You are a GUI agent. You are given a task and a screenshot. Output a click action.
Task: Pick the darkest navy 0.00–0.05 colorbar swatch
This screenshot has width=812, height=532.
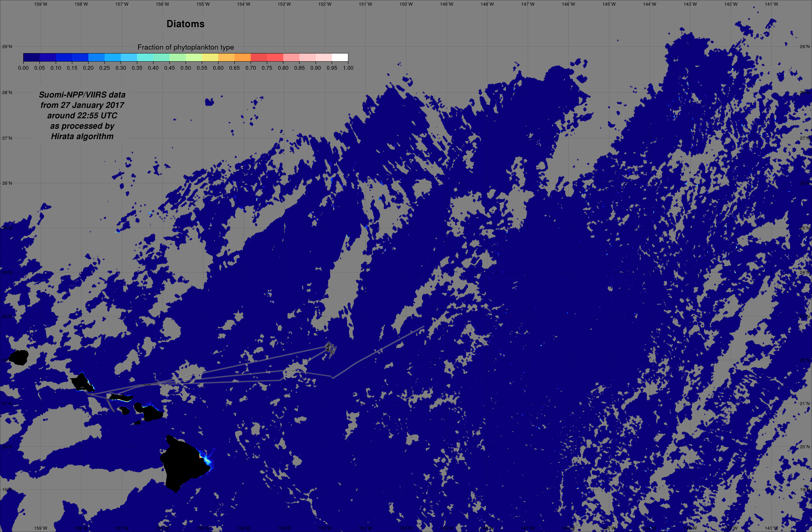click(x=31, y=57)
